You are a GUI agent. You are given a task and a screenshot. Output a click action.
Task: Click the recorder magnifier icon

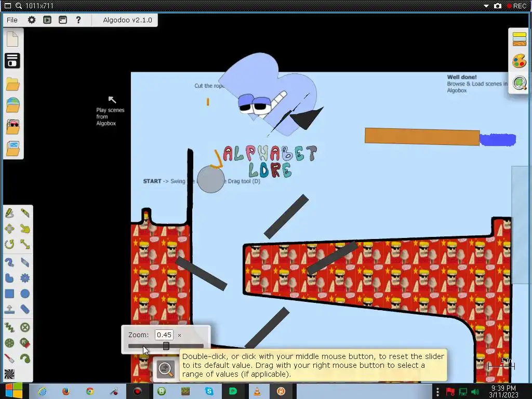point(19,6)
